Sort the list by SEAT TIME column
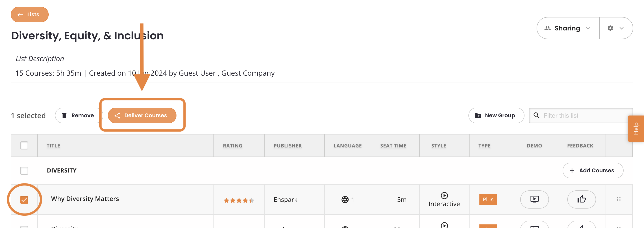This screenshot has height=228, width=644. coord(393,146)
